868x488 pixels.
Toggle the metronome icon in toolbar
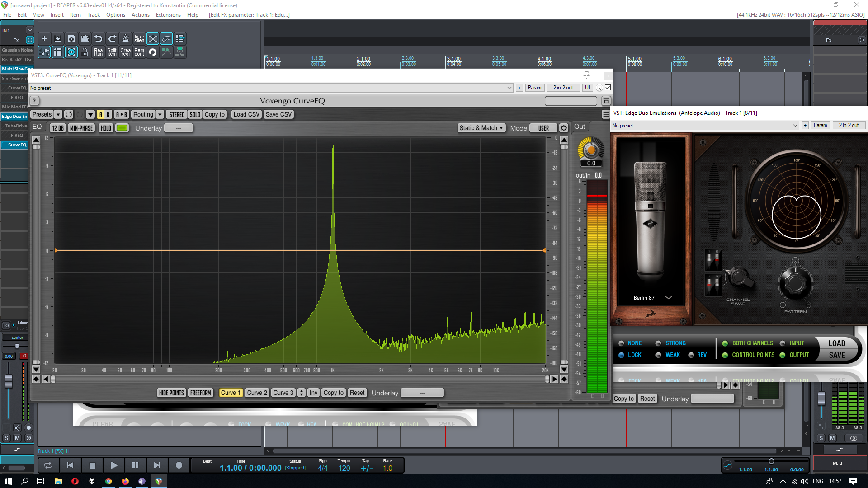(126, 39)
